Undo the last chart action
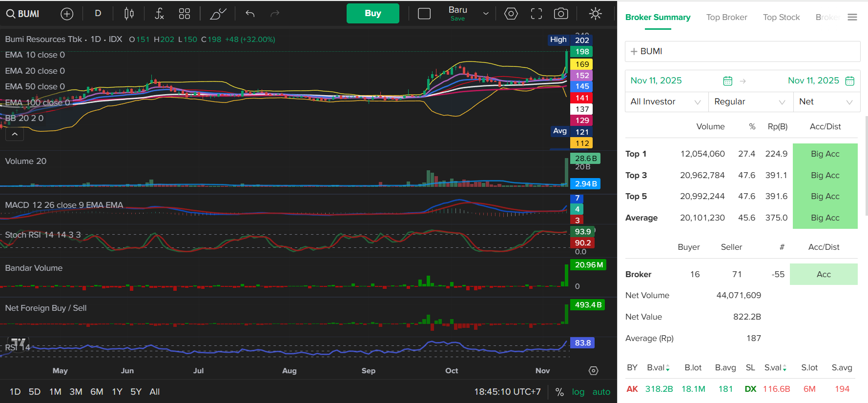 250,14
